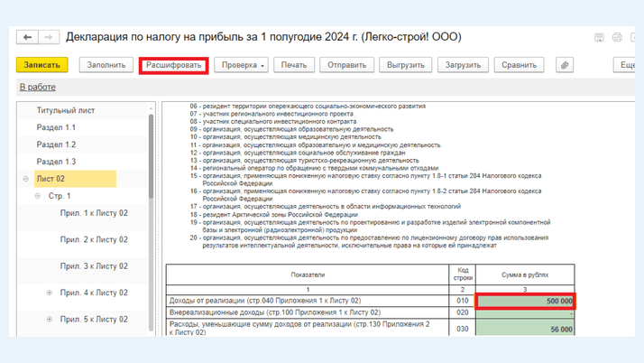Click code 18 Arctic zone resident line

click(x=273, y=215)
